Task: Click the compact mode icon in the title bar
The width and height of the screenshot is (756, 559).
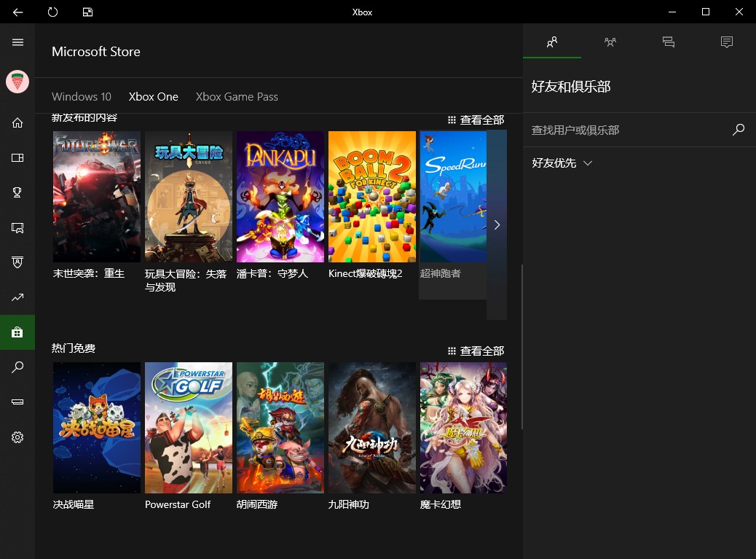Action: pos(87,12)
